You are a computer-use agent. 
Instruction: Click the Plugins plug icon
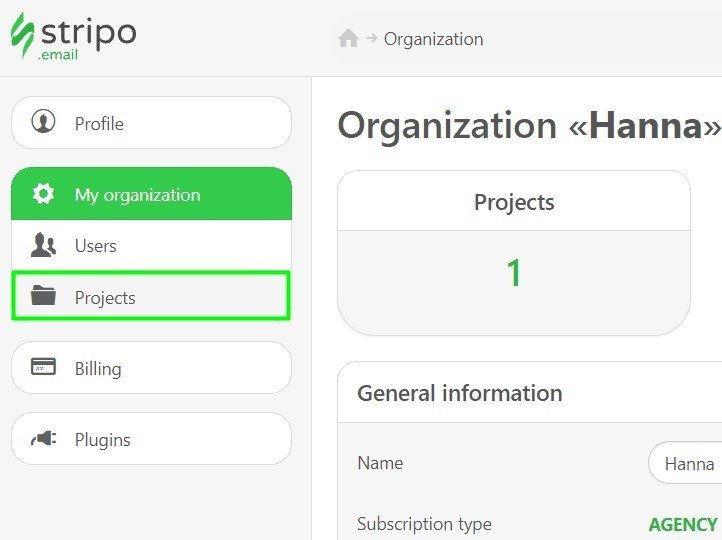point(43,438)
